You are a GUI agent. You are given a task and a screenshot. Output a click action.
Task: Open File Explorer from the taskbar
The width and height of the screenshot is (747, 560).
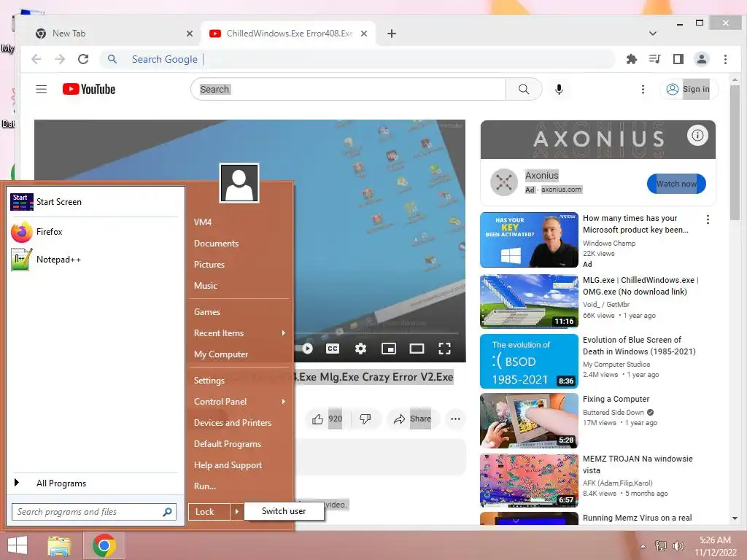[x=59, y=545]
